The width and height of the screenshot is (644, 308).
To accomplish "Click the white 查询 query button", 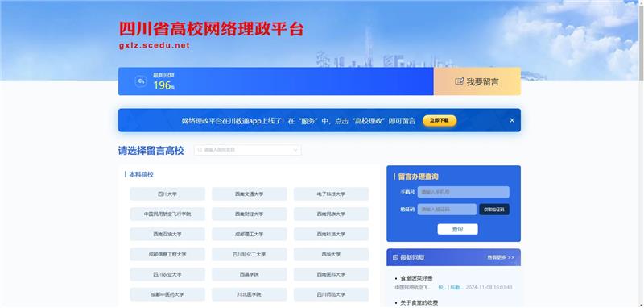I will point(457,229).
